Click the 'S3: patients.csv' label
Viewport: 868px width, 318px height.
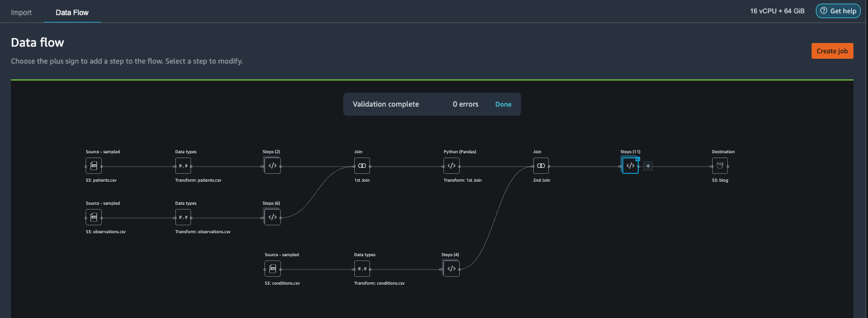click(101, 180)
